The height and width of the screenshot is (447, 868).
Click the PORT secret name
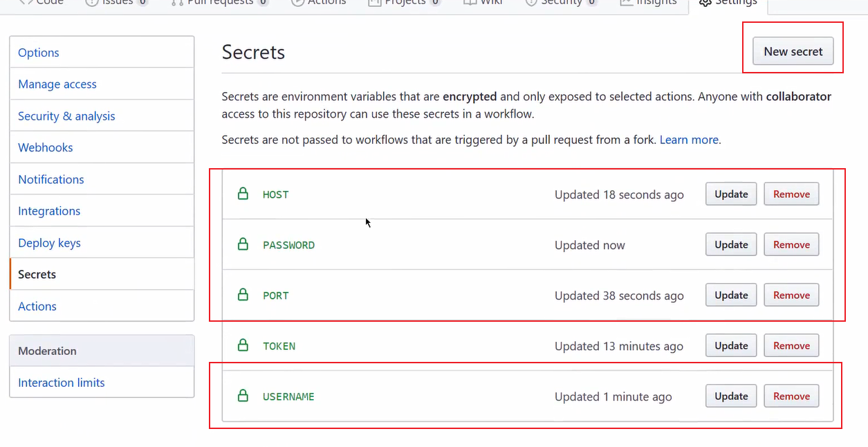pyautogui.click(x=275, y=295)
